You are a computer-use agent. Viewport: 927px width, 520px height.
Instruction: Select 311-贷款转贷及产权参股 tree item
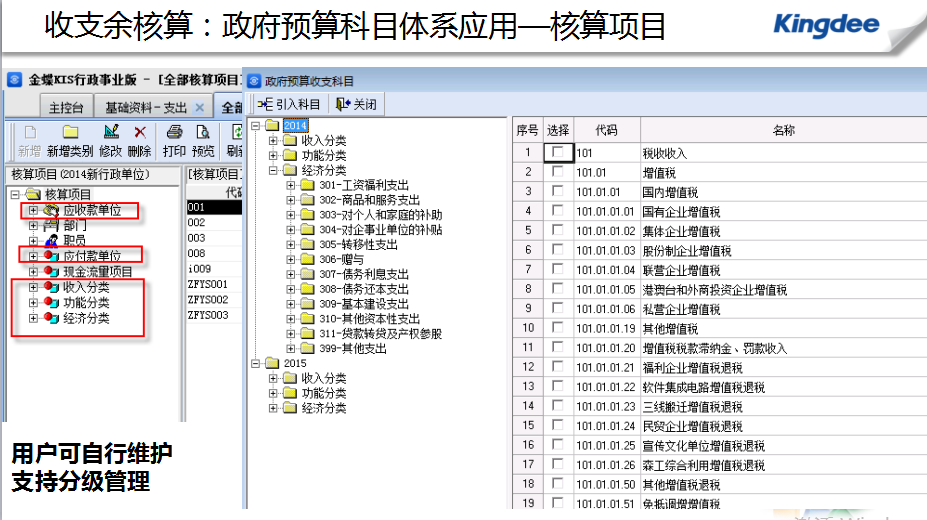click(381, 333)
